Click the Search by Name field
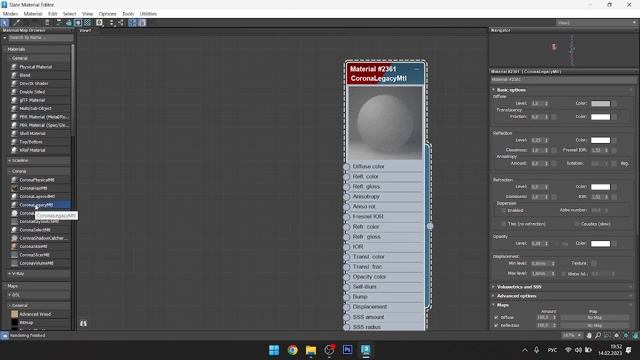The width and height of the screenshot is (640, 360). (40, 38)
